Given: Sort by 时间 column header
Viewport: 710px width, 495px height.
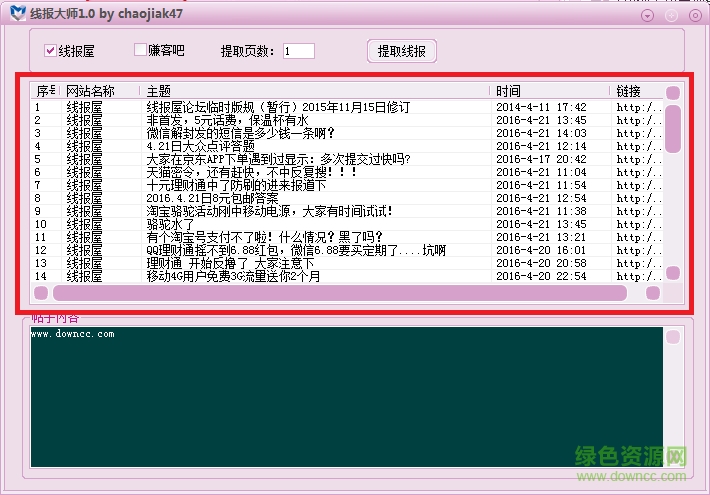Looking at the screenshot, I should coord(550,91).
